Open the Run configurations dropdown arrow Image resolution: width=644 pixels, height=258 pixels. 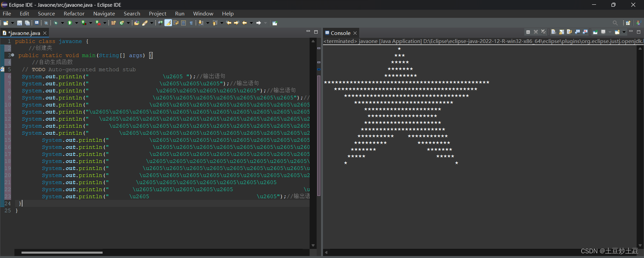point(76,23)
